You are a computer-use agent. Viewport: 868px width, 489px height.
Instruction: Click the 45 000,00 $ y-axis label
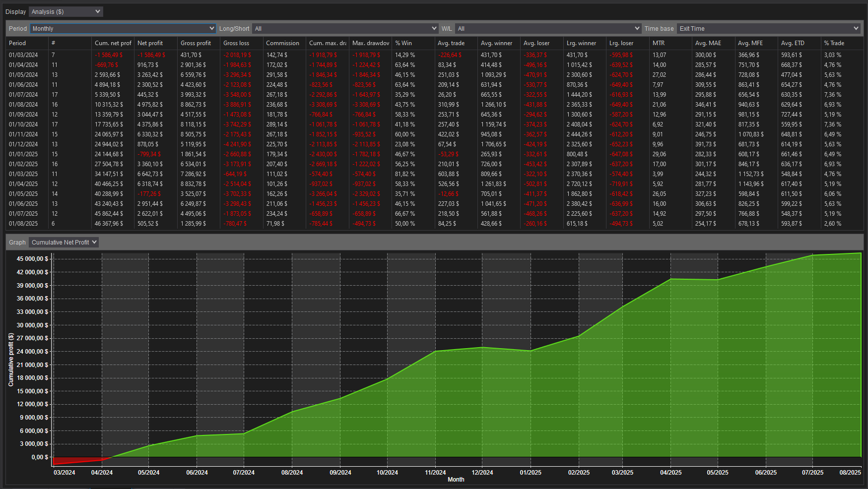tap(33, 259)
